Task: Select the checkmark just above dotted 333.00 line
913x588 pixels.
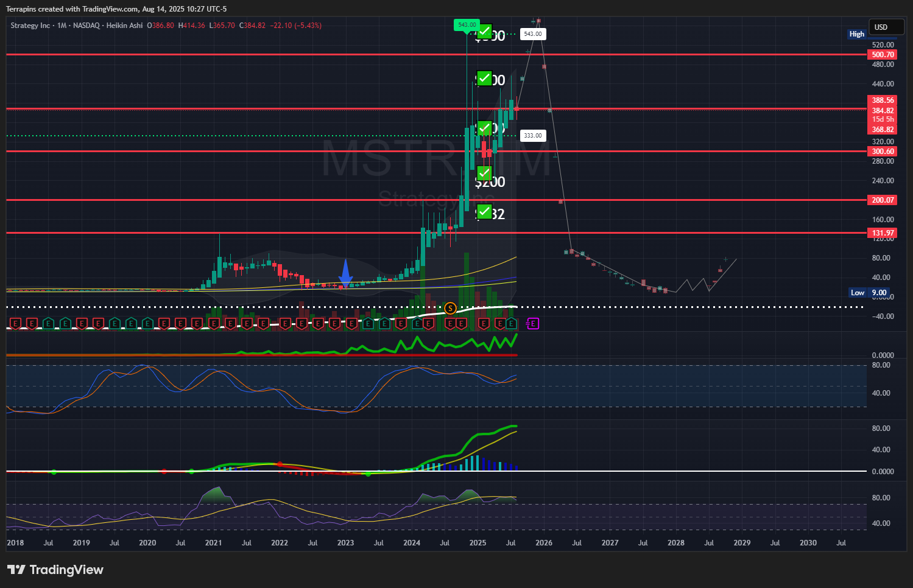Action: 484,128
